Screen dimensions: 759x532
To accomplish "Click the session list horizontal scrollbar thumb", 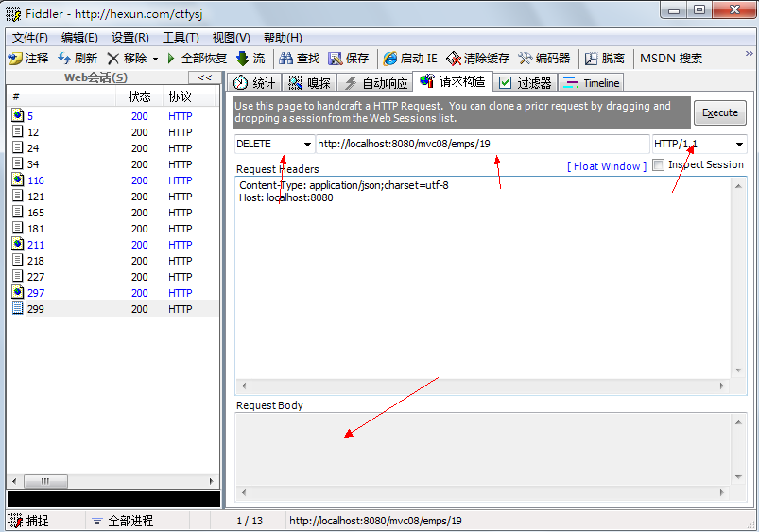I will (x=46, y=481).
